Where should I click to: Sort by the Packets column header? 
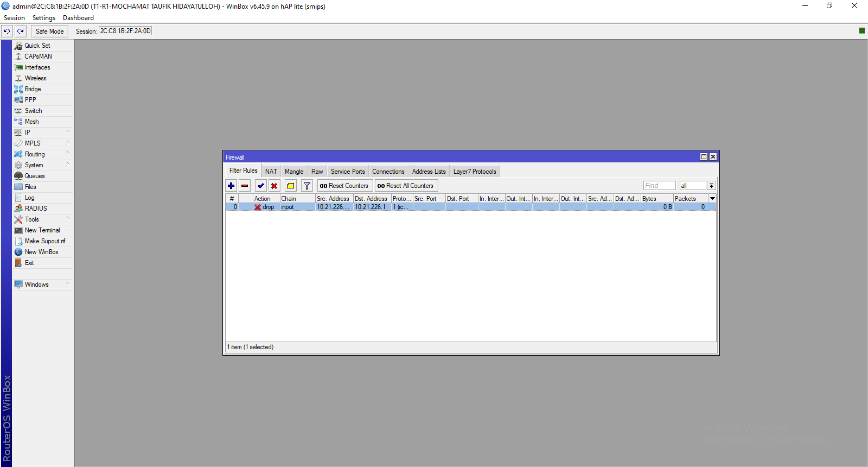[690, 199]
